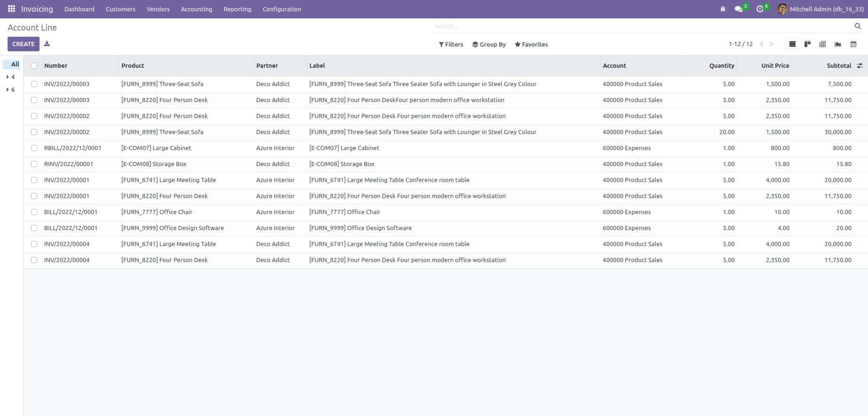Open the Customers menu
This screenshot has height=416, width=868.
[x=120, y=9]
